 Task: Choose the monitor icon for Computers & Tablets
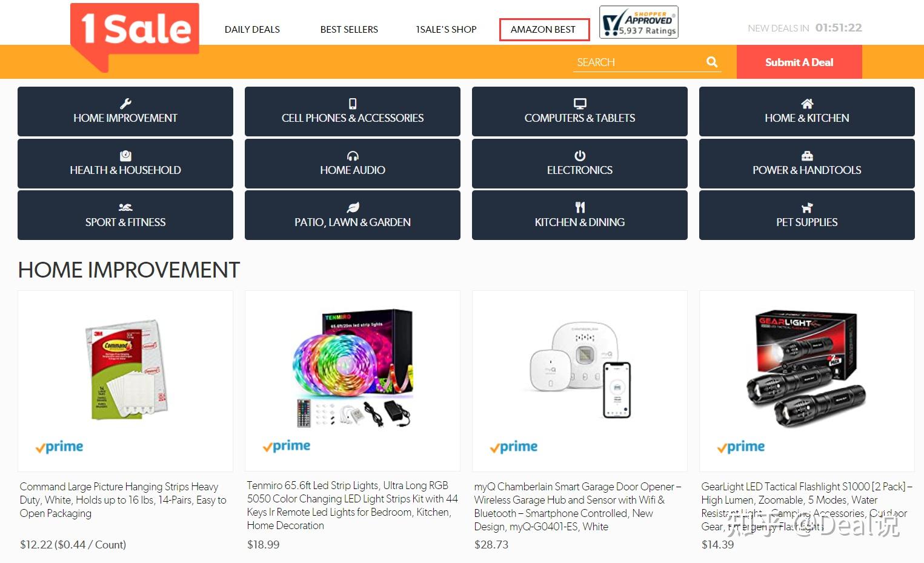[580, 104]
